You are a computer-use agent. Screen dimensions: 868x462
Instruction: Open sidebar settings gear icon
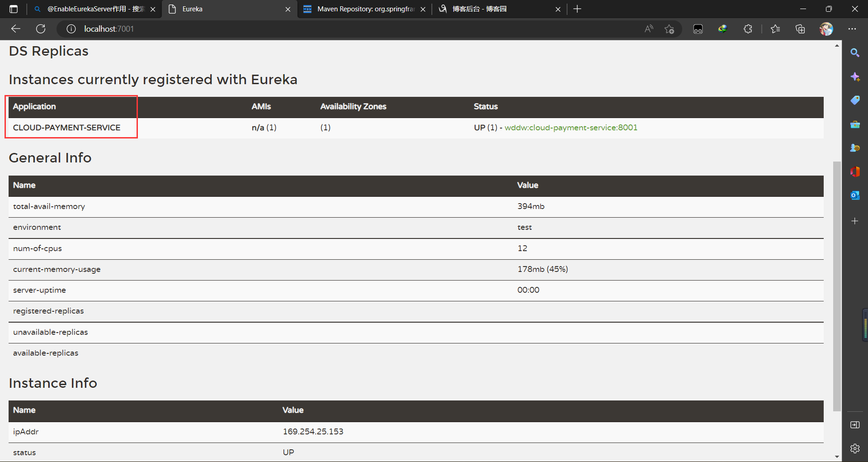(x=854, y=448)
